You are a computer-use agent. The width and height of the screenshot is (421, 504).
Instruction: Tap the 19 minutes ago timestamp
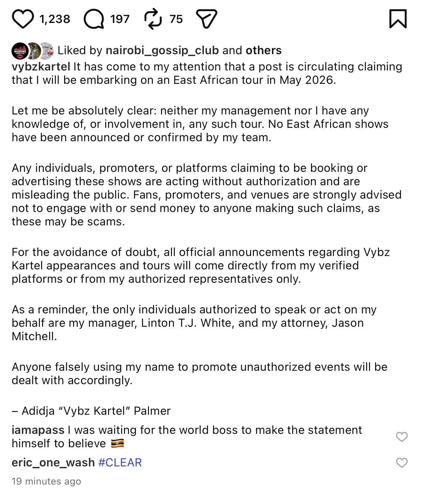(46, 481)
